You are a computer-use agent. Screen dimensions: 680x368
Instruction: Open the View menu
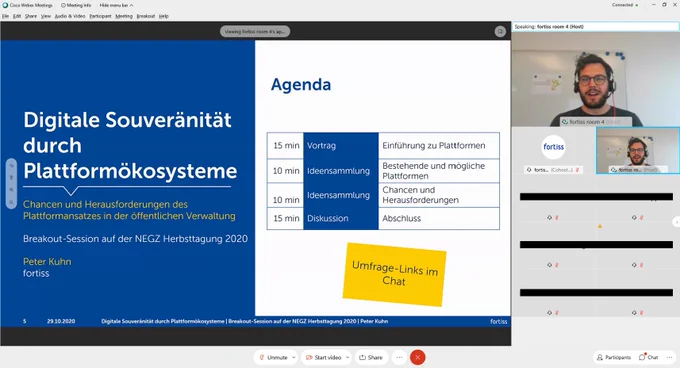pyautogui.click(x=46, y=16)
